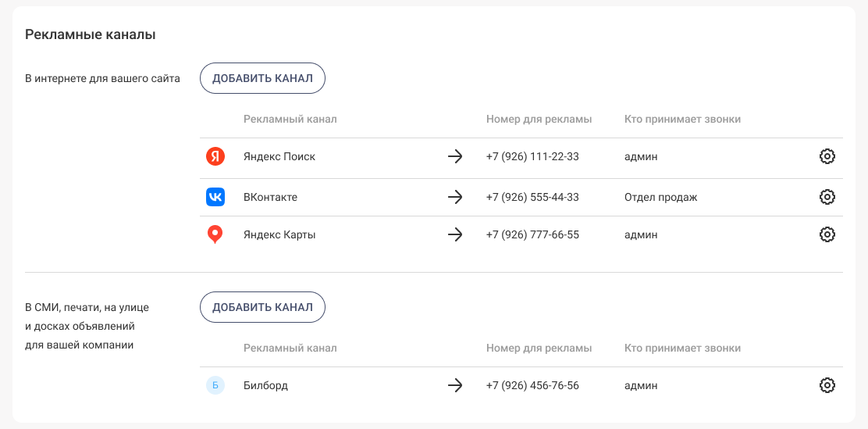Screen dimensions: 868x429
Task: Click the Билборд letter avatar icon
Action: [215, 385]
